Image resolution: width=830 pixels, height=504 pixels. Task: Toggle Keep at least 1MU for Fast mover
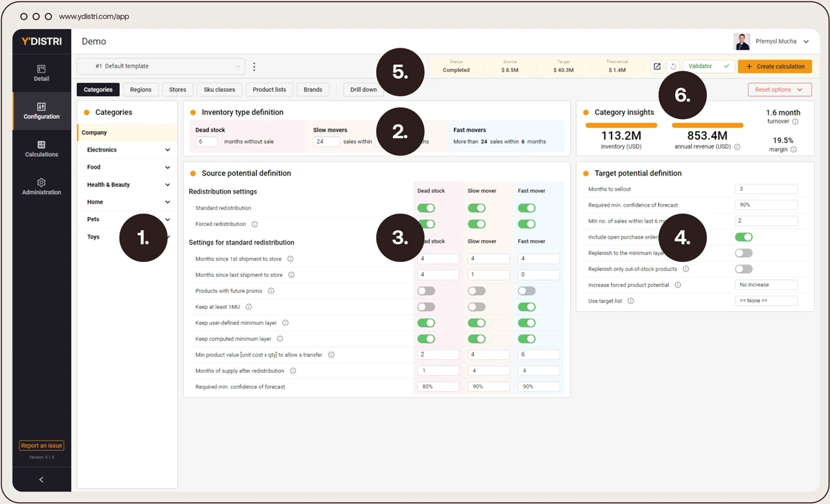(526, 307)
